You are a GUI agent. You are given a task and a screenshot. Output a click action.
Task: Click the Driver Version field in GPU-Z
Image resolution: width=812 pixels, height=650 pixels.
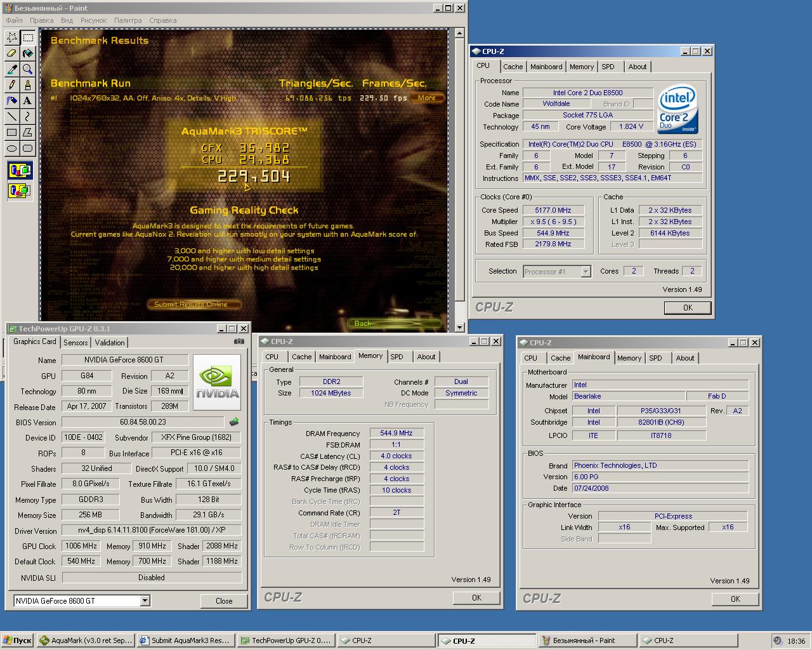152,530
